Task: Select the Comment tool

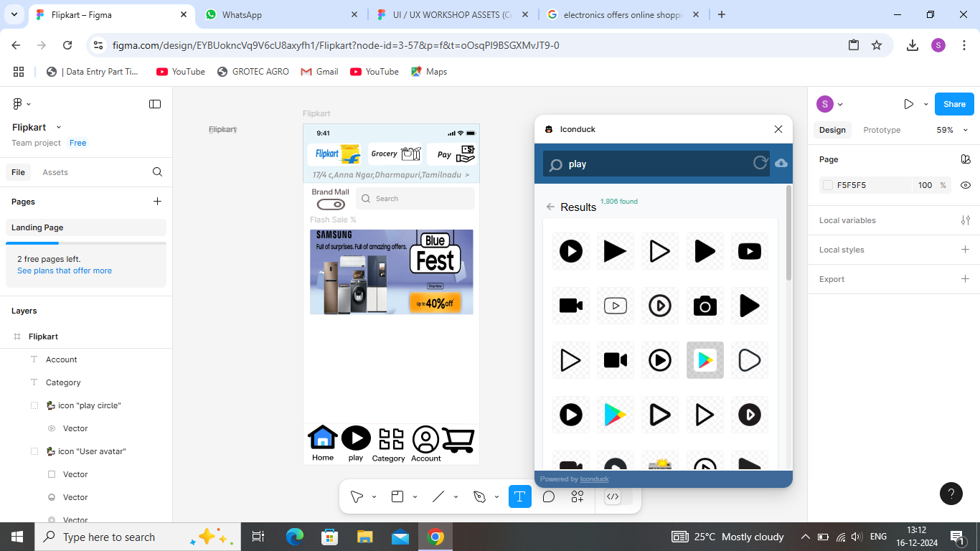Action: tap(549, 496)
